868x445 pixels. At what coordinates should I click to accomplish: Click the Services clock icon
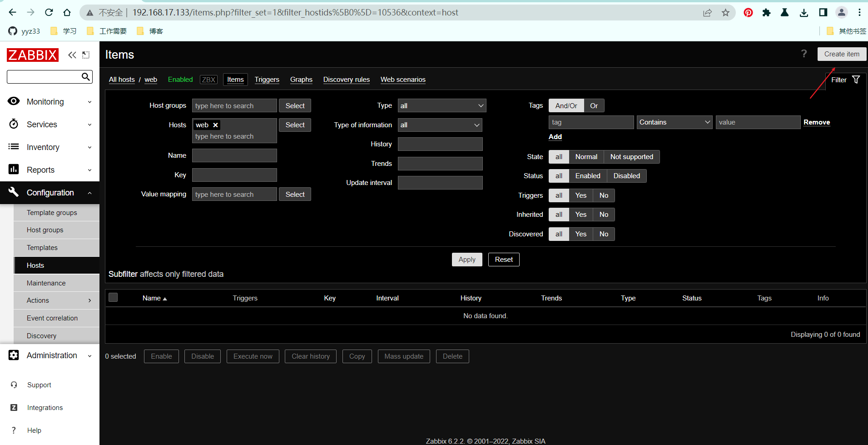14,124
